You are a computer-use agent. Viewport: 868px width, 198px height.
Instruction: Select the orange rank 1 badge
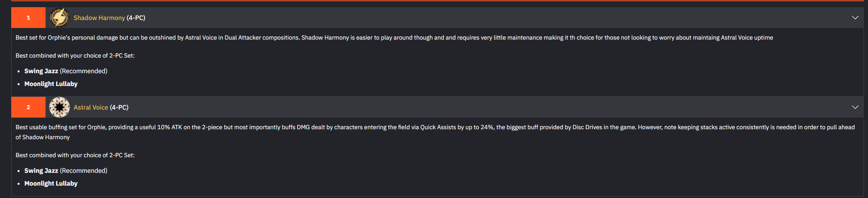pyautogui.click(x=28, y=18)
